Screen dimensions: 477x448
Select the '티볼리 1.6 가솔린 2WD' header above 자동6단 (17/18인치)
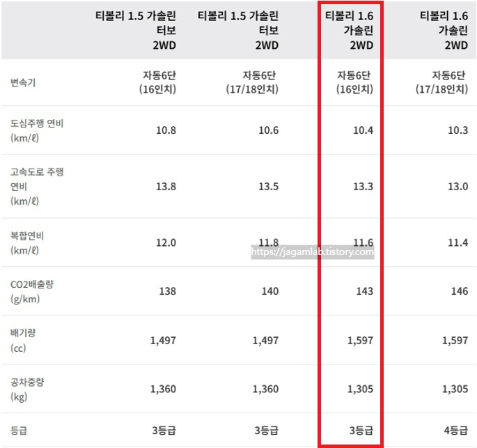(x=444, y=30)
